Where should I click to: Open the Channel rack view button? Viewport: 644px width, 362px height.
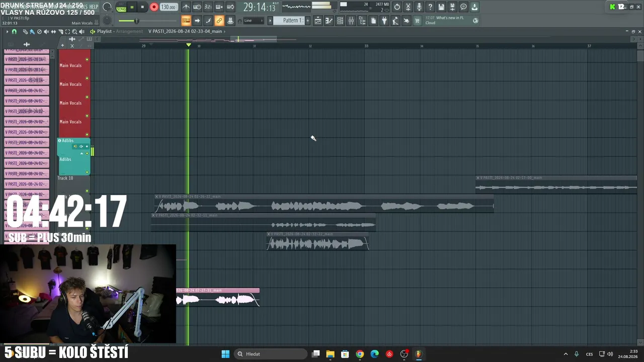(340, 21)
